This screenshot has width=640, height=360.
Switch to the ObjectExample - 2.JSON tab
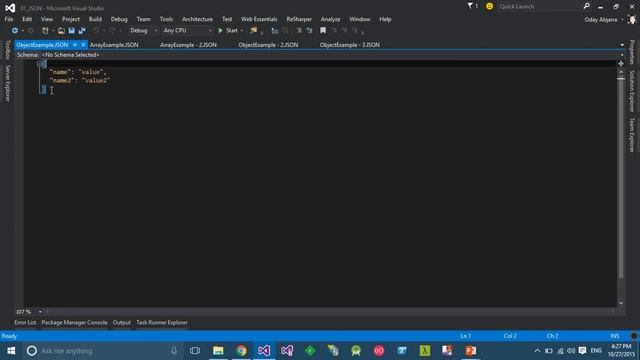[x=268, y=45]
